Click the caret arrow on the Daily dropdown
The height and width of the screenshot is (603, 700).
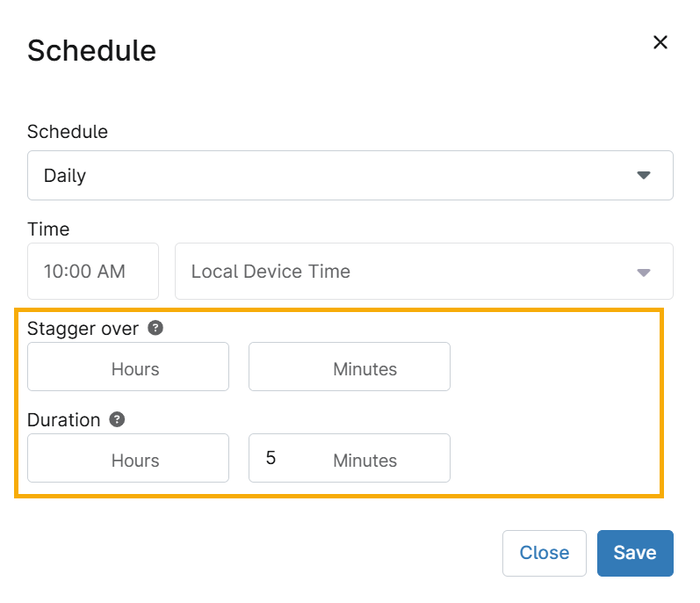(644, 175)
